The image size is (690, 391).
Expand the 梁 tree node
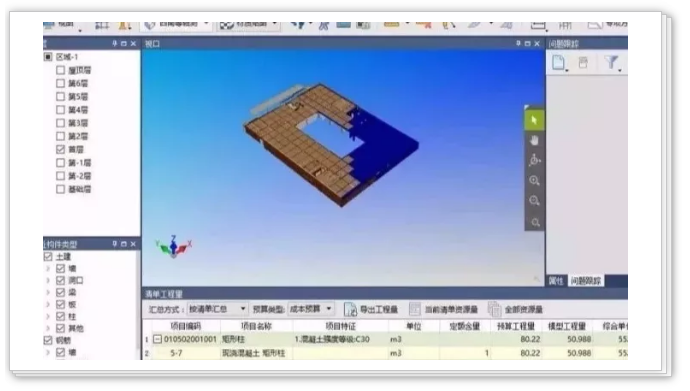point(48,292)
